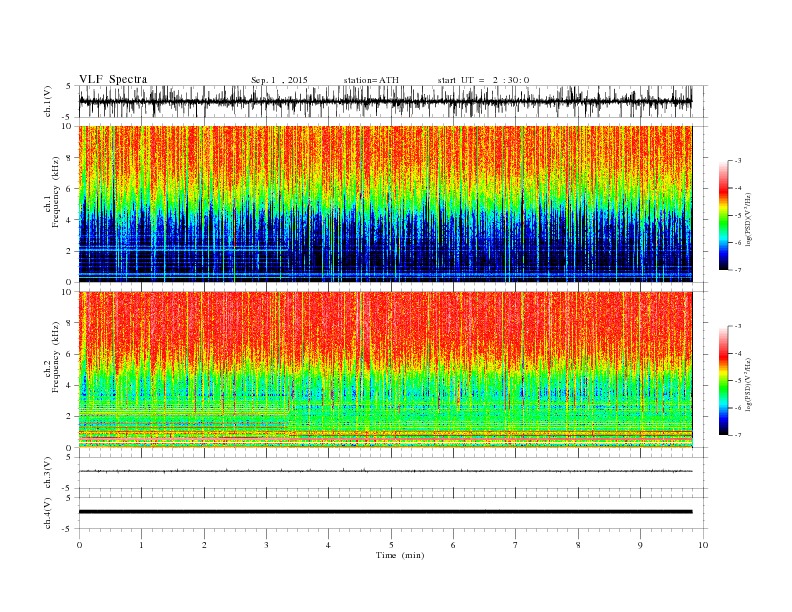Click the ch.1 voltage waveform trace
792x612 pixels.
pos(385,101)
